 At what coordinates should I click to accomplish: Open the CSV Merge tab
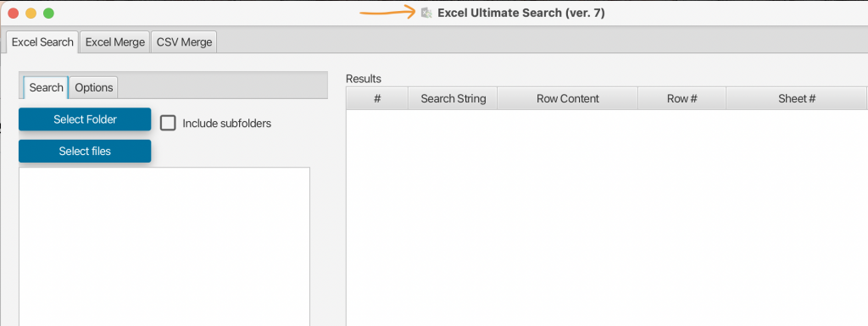[184, 42]
